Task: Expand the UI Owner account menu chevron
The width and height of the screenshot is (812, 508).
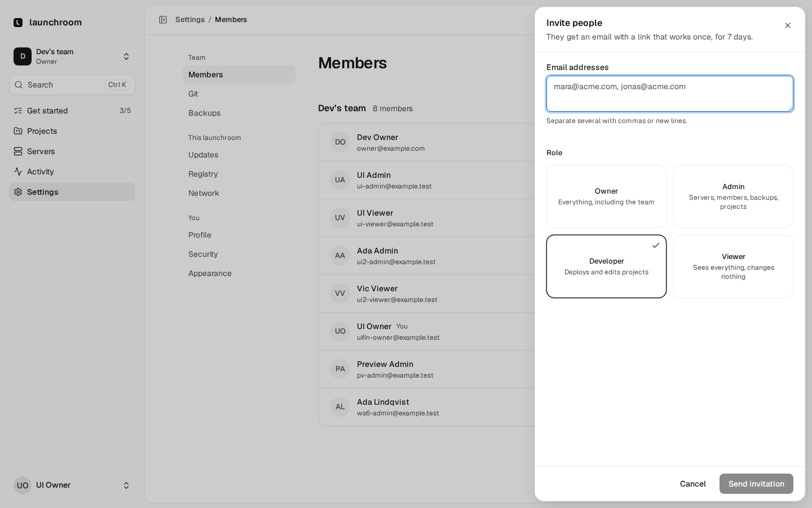Action: click(126, 485)
